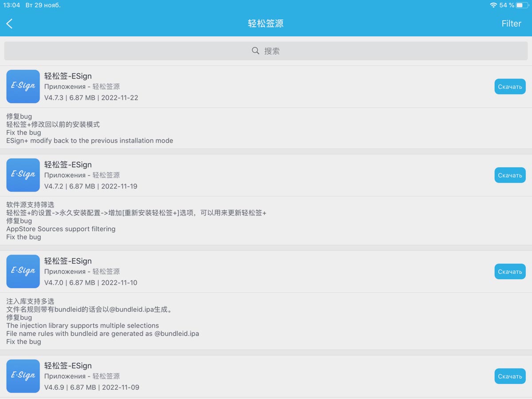This screenshot has width=532, height=399.
Task: Tap version line 'V4.7.0 | 6.87 MB | 2022-11-10'
Action: click(x=91, y=282)
